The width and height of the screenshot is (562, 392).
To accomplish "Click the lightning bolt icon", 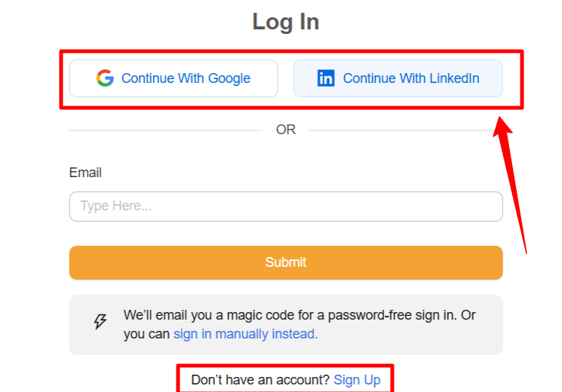I will (x=100, y=322).
